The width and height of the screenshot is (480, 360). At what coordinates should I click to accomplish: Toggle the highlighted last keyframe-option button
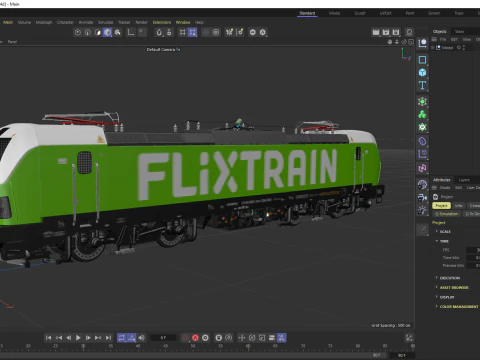pyautogui.click(x=282, y=338)
